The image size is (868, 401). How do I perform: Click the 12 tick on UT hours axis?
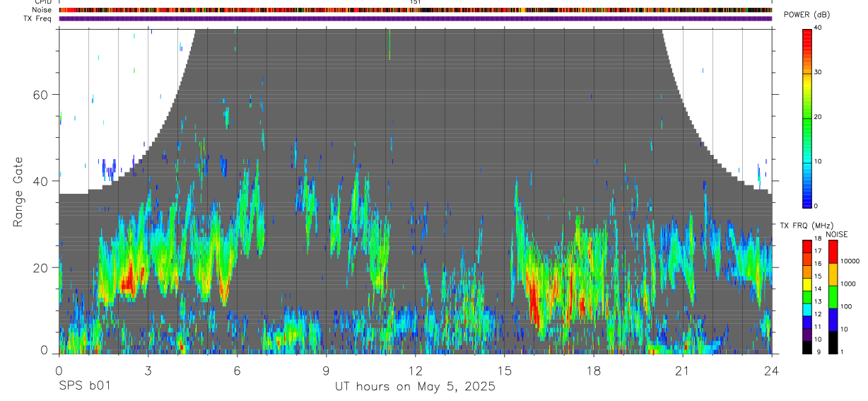(415, 370)
